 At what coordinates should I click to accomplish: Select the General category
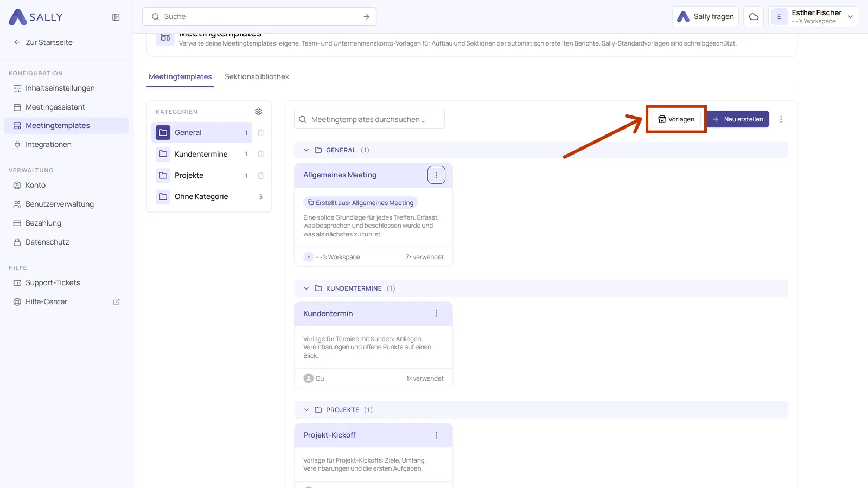click(x=202, y=133)
